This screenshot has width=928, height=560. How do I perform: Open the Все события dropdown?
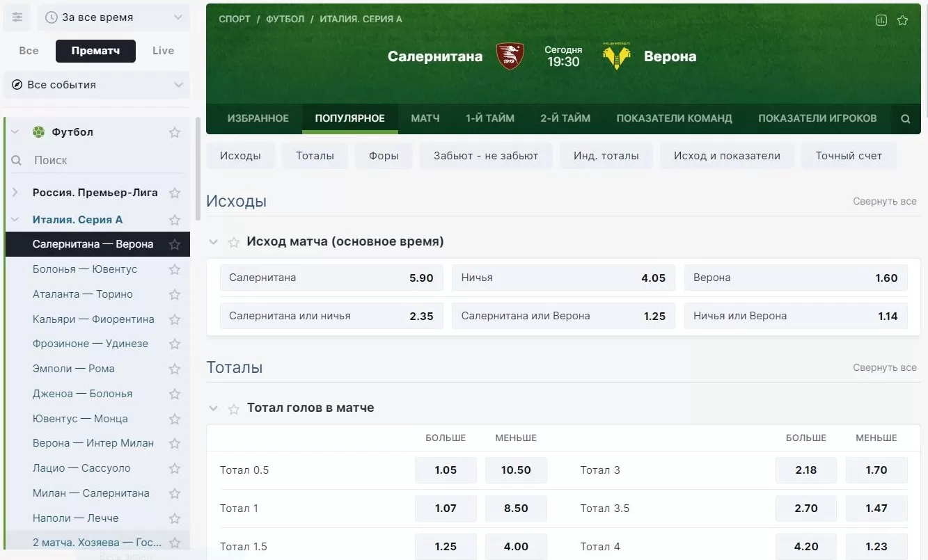(97, 85)
